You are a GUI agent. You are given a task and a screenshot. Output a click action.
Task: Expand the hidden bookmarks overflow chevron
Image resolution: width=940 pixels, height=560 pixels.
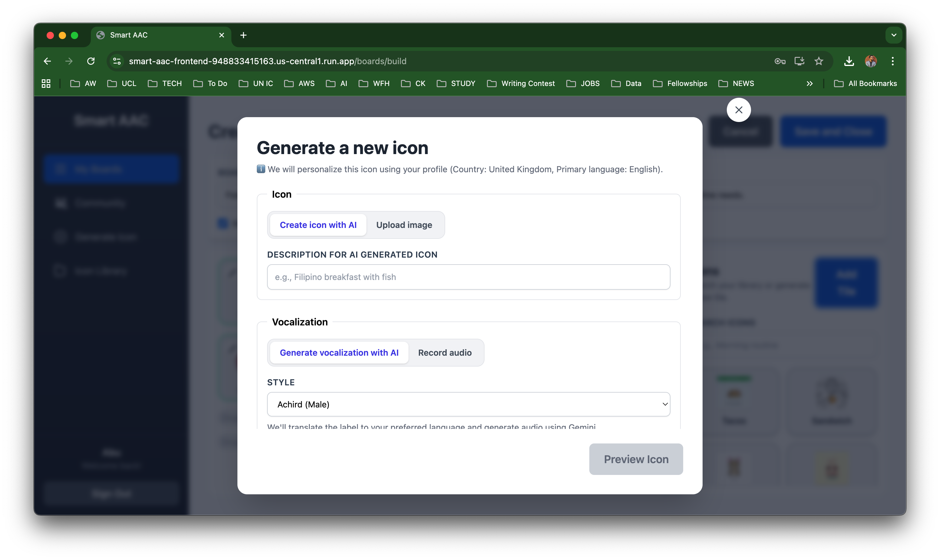[809, 84]
